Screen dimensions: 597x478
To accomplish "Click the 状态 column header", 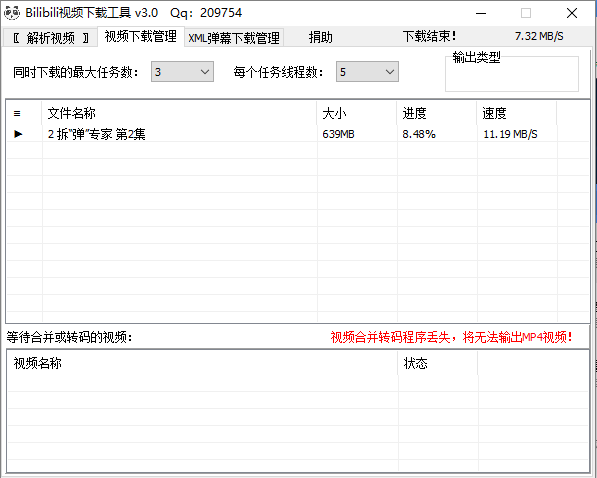I will point(437,363).
